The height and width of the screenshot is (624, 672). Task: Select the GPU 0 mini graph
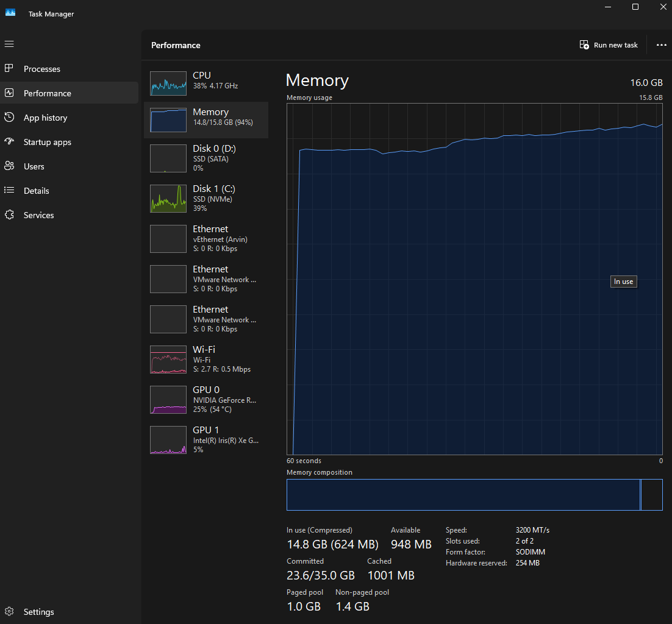pos(168,400)
